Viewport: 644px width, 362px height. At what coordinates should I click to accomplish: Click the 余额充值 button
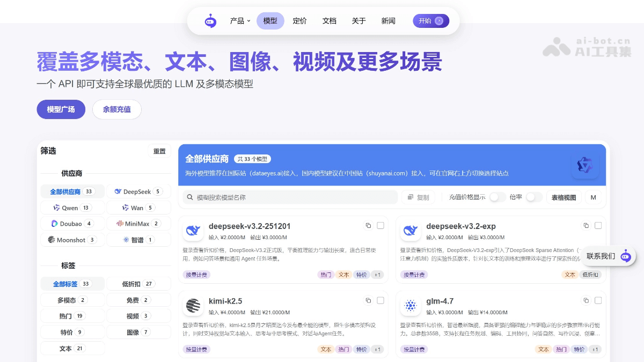(x=117, y=109)
